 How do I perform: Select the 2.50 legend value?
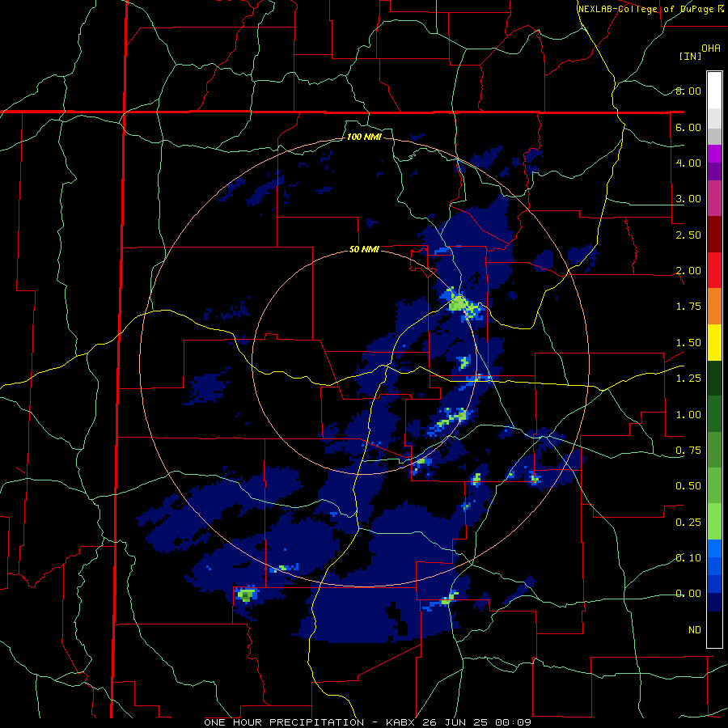(x=688, y=235)
